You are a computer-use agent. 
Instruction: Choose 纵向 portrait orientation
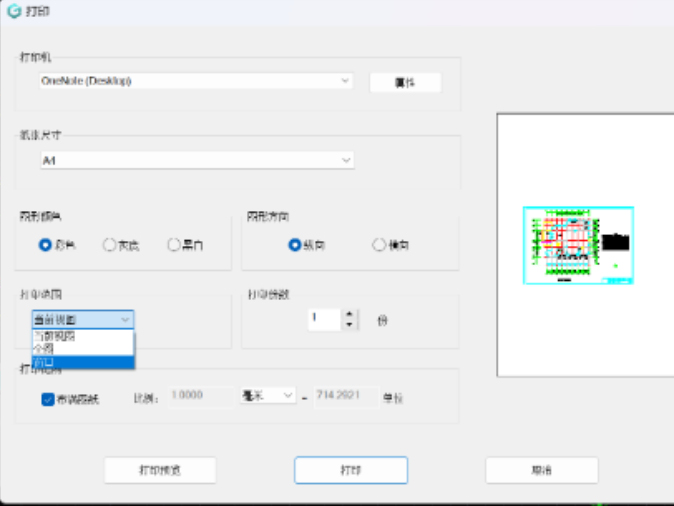click(x=294, y=245)
